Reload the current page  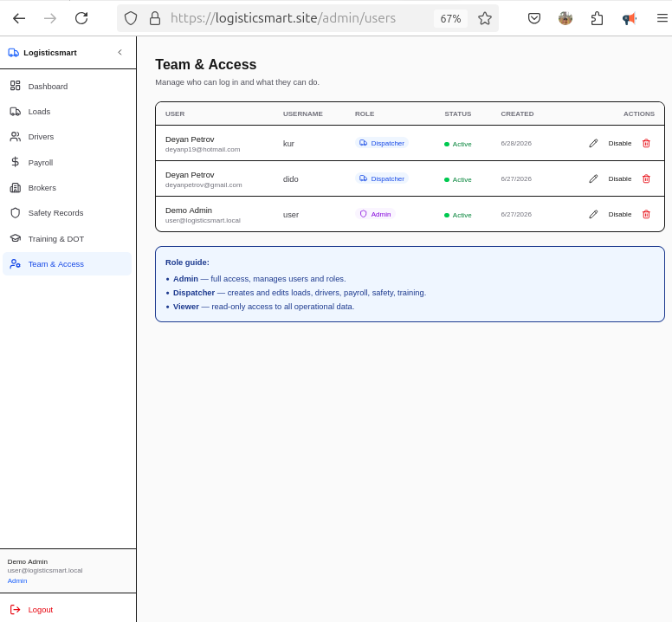(x=81, y=18)
